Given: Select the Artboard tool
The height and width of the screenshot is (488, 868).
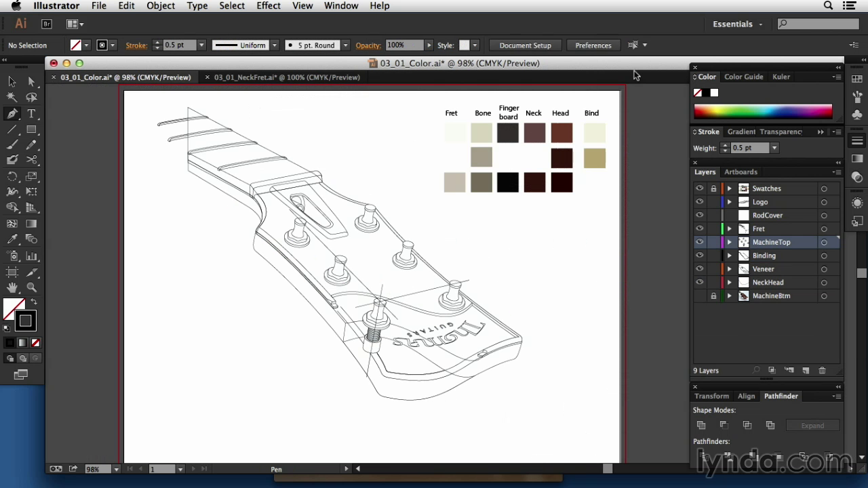Looking at the screenshot, I should 12,272.
